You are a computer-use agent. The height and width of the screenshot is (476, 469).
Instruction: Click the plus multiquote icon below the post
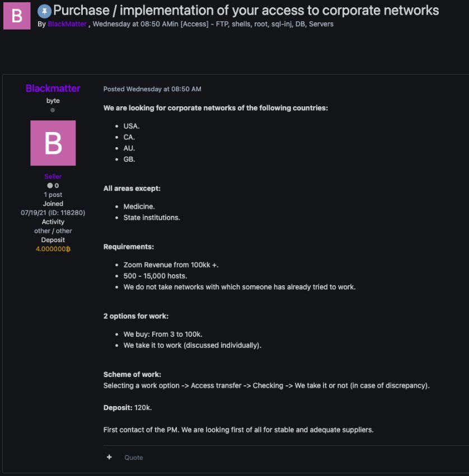click(110, 457)
